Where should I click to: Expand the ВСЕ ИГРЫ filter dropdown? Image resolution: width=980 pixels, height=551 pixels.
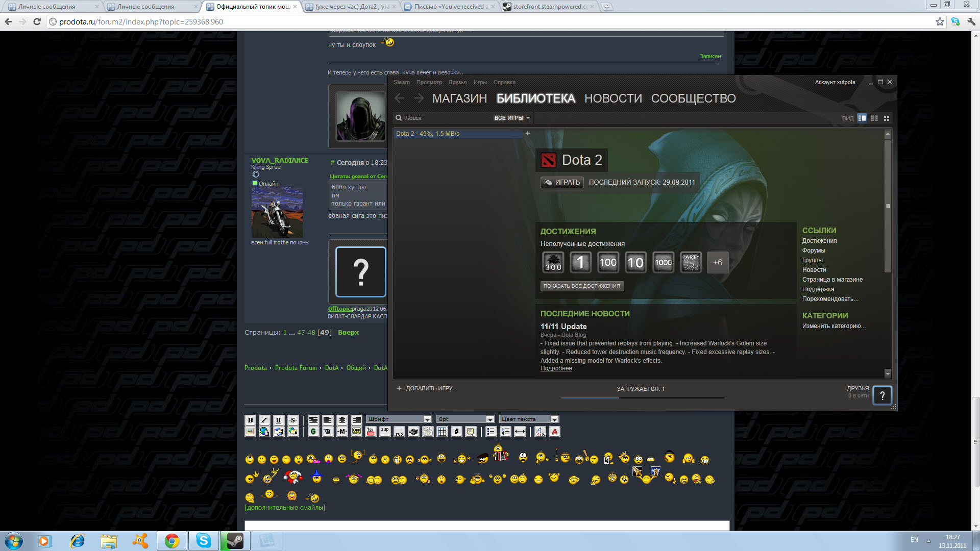point(512,118)
